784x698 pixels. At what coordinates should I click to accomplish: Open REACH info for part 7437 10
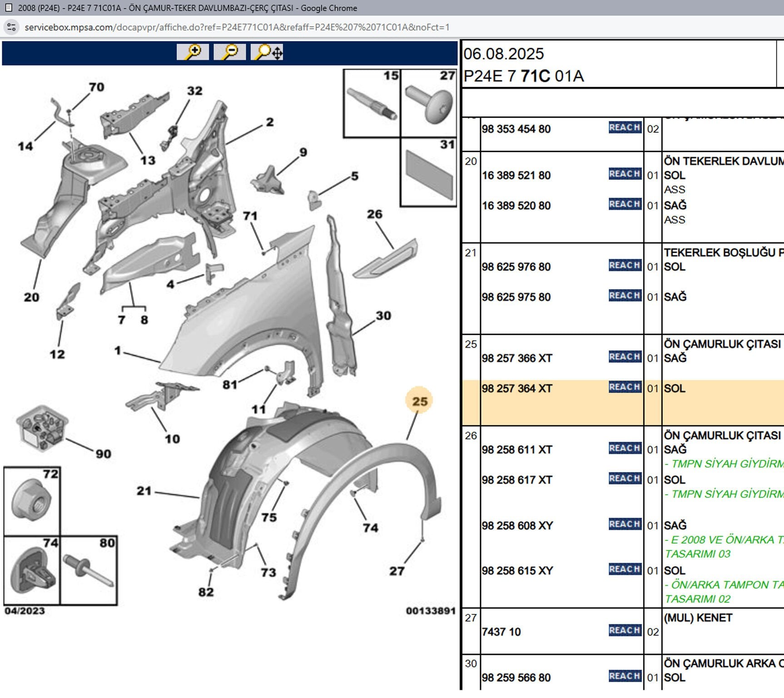(x=625, y=631)
